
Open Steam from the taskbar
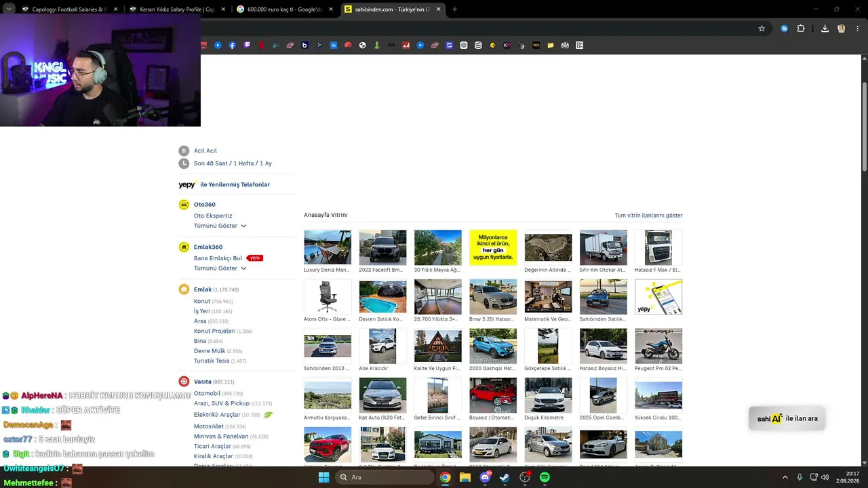coord(505,477)
